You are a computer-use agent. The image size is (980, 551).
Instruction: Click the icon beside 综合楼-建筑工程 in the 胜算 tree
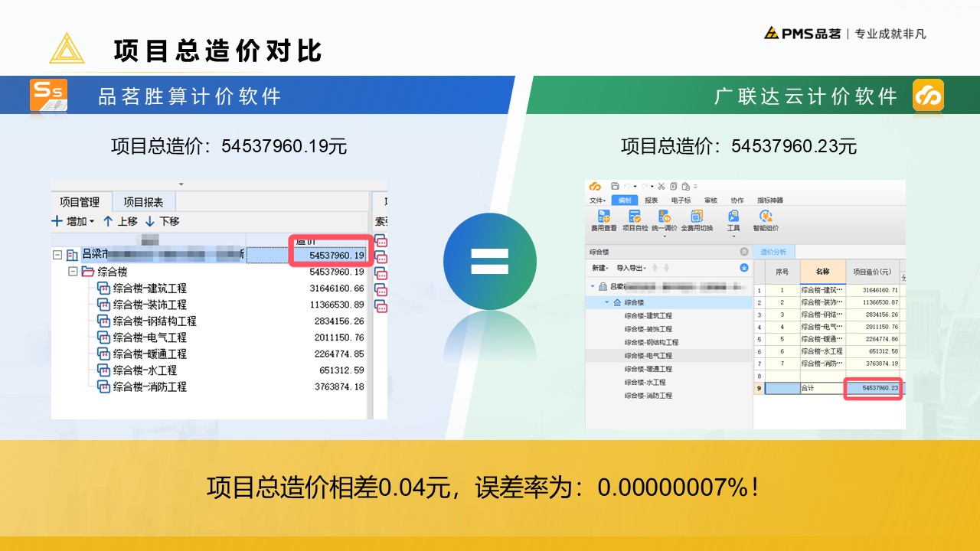pos(103,289)
